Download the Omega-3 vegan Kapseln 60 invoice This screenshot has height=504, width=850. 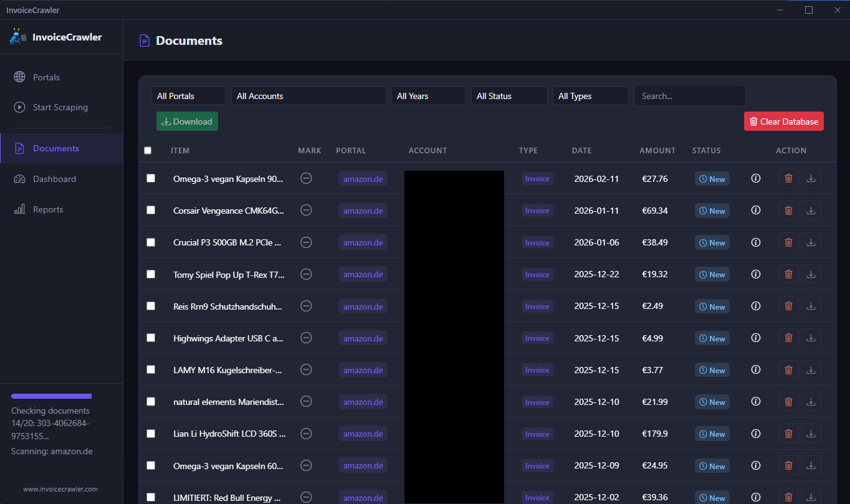[x=811, y=465]
